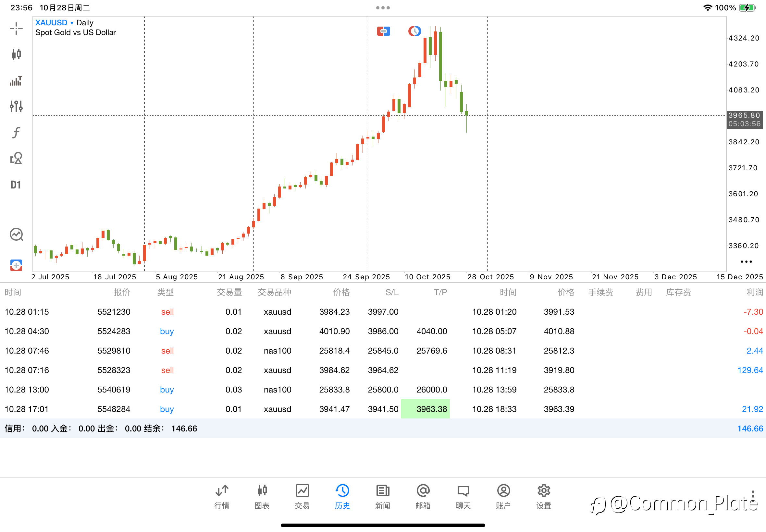This screenshot has height=532, width=766.
Task: Open the 邮箱 mailbox tab
Action: tap(423, 496)
